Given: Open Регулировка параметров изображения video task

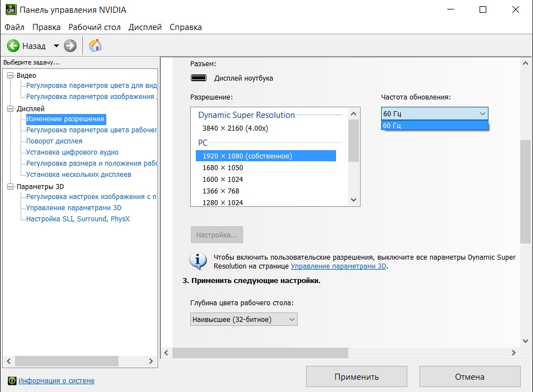Looking at the screenshot, I should (91, 97).
